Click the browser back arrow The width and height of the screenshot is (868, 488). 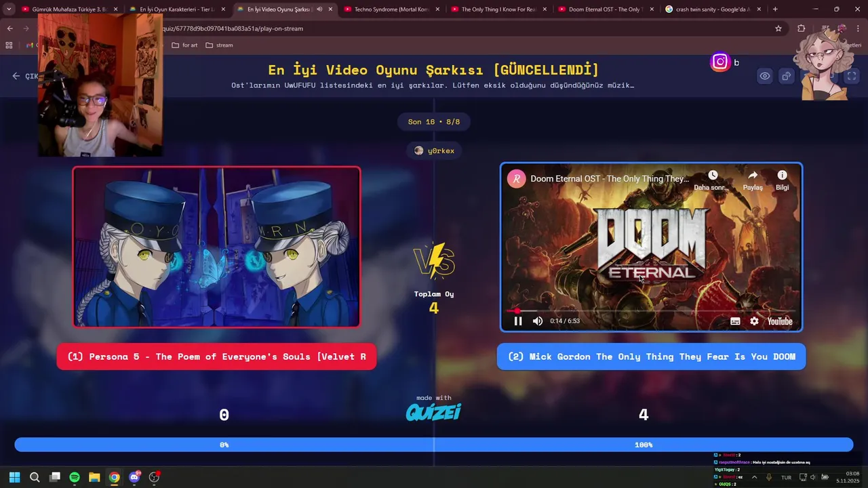click(x=9, y=28)
